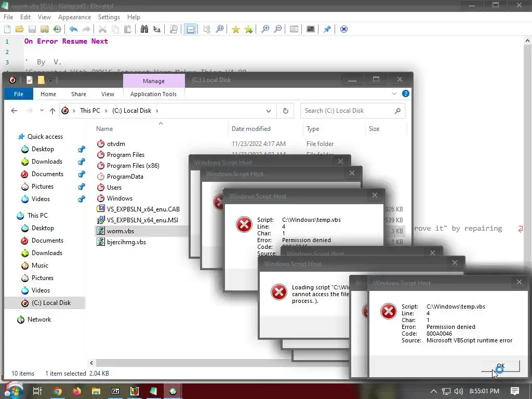Click the add-to-favorites star with plus
This screenshot has width=532, height=399.
[x=248, y=29]
